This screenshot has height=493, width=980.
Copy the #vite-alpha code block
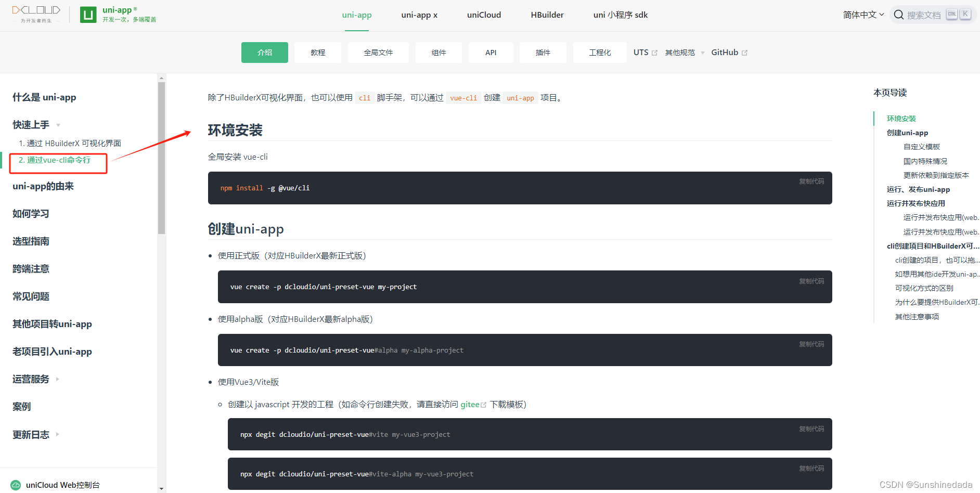pyautogui.click(x=811, y=469)
